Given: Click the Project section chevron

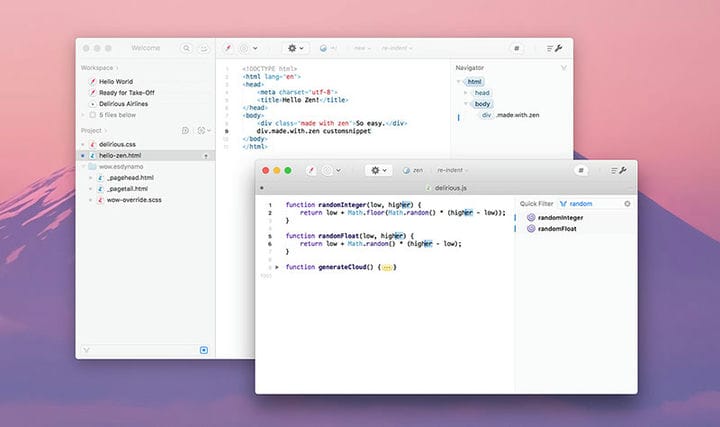Looking at the screenshot, I should [x=105, y=131].
